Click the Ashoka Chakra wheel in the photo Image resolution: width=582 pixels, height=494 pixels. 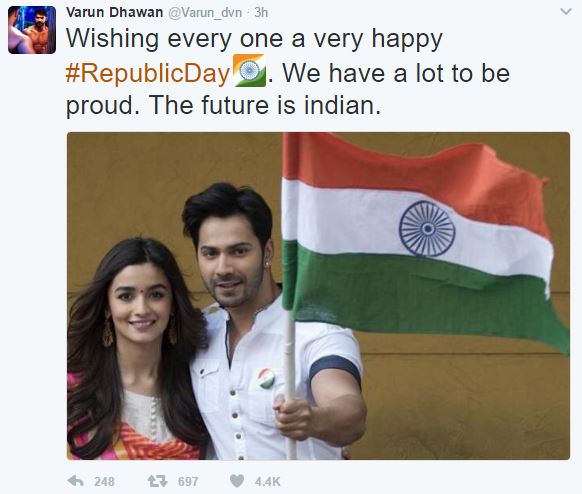click(x=427, y=229)
